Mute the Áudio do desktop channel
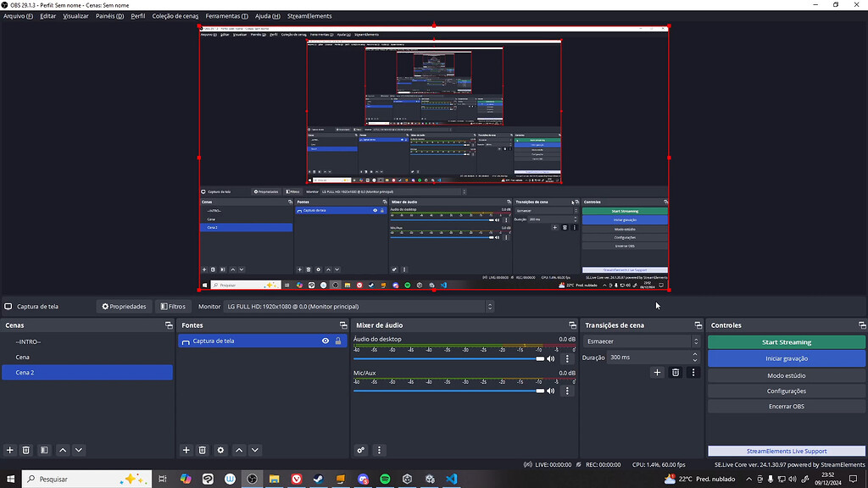Screen dimensions: 868x488 552,358
